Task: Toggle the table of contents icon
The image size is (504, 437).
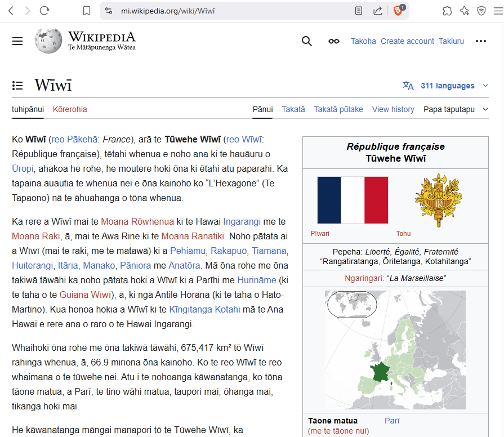Action: [17, 86]
